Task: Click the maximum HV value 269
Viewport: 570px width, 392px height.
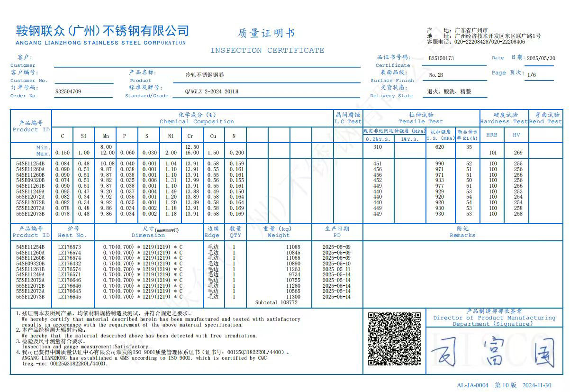Action: coord(518,153)
